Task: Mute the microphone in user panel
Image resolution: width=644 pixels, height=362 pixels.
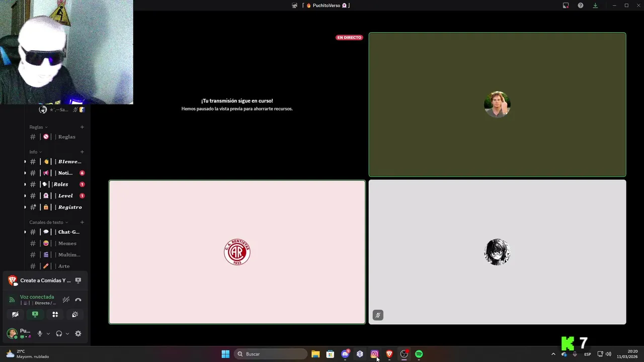Action: coord(40,333)
